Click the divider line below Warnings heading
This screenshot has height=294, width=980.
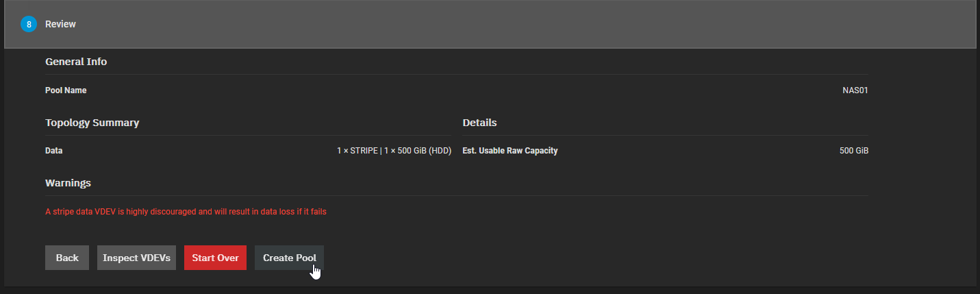click(x=457, y=195)
